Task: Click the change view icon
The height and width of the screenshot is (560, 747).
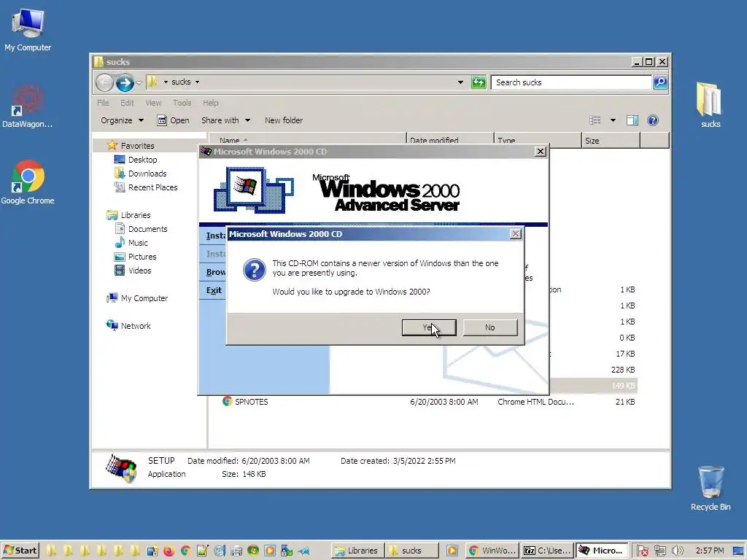Action: pos(595,120)
